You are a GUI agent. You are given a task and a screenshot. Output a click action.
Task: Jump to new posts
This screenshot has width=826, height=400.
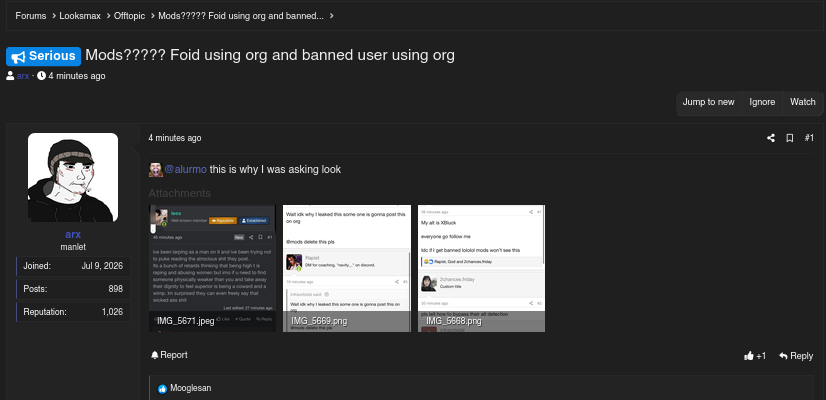tap(708, 102)
